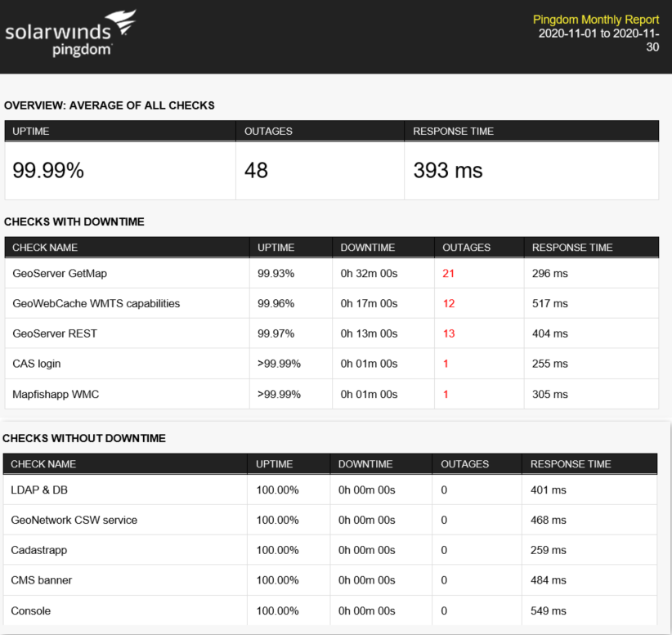Click the red outages count 12

[449, 303]
